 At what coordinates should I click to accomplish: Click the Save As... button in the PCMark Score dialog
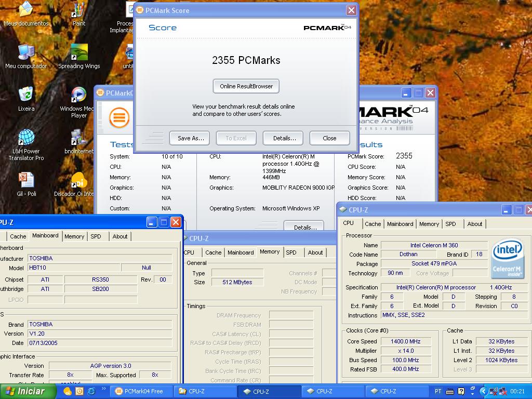coord(189,138)
